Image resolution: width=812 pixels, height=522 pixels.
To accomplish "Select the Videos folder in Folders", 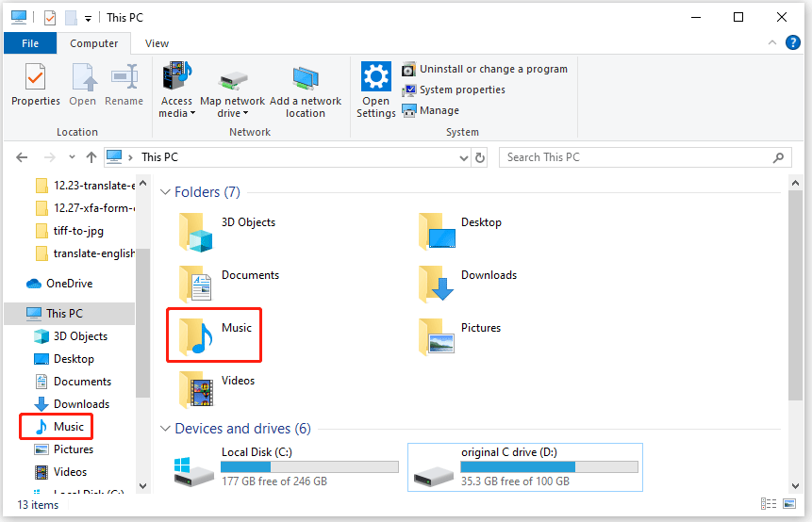I will (x=197, y=387).
